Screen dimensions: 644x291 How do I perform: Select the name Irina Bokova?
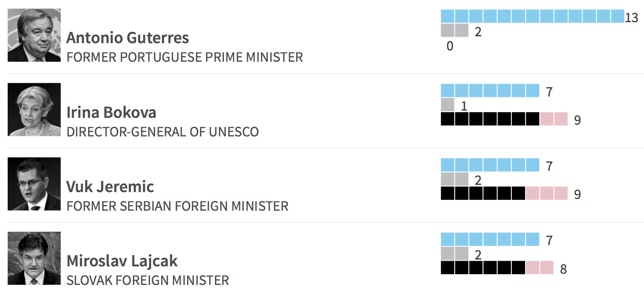(111, 113)
